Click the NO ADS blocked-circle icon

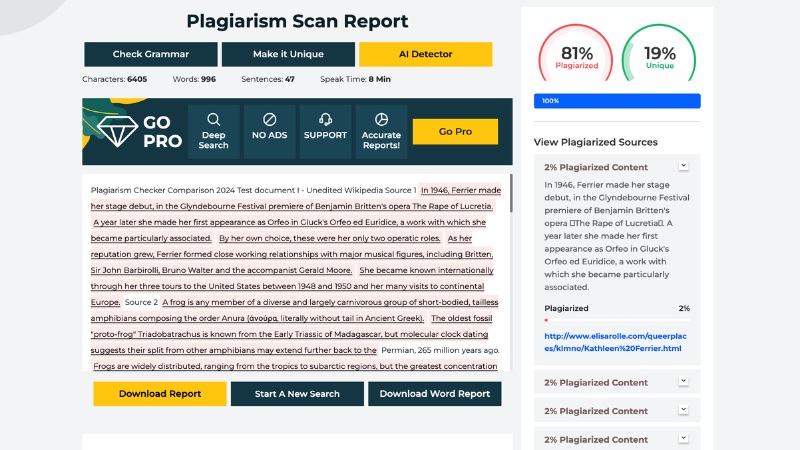pyautogui.click(x=269, y=120)
